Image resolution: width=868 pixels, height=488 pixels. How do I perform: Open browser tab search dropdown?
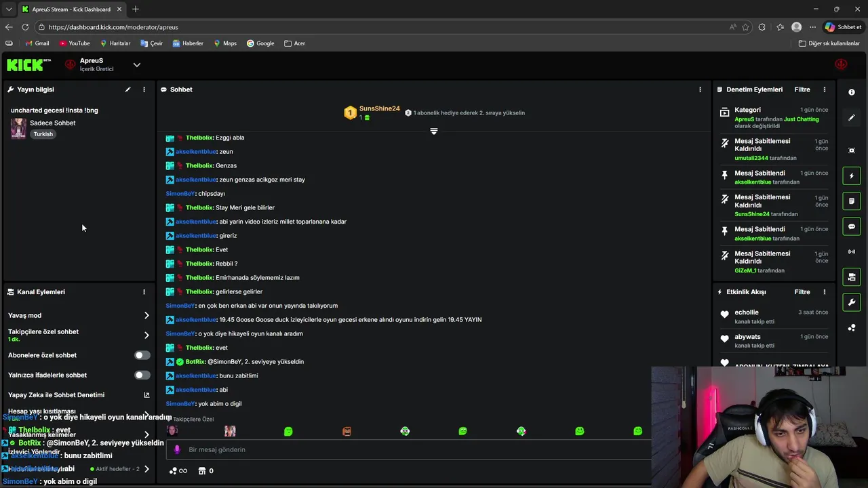coord(9,9)
